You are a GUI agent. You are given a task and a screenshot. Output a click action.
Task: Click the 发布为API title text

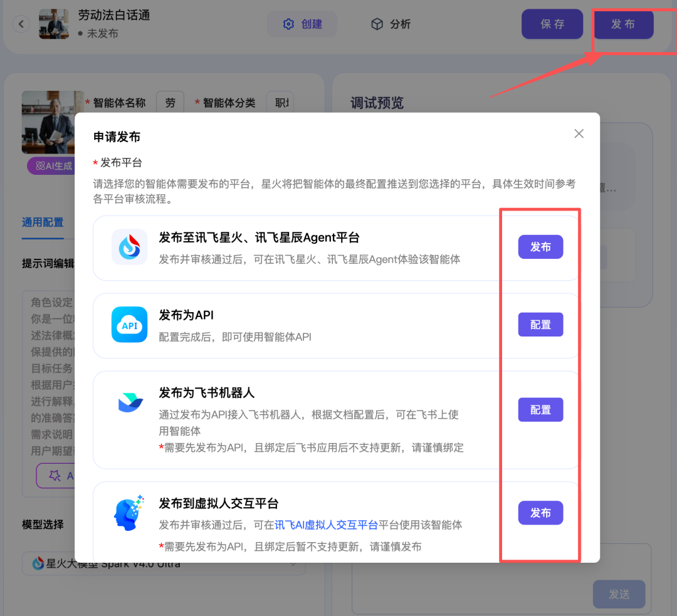tap(186, 315)
